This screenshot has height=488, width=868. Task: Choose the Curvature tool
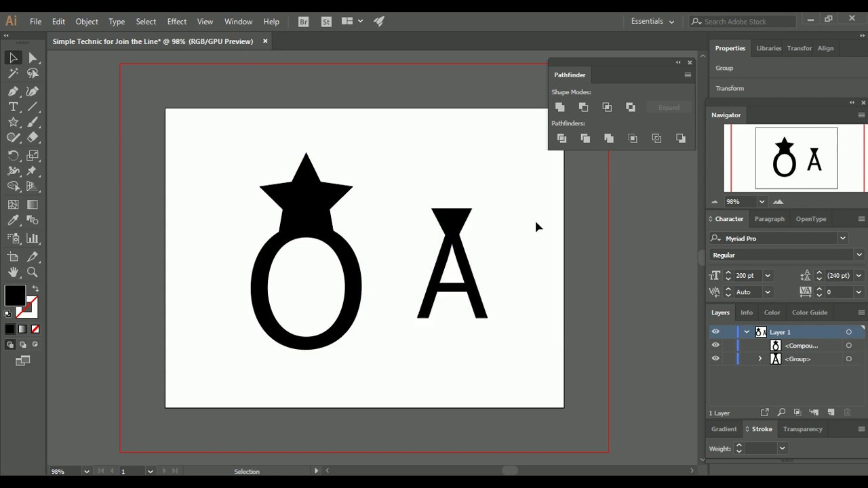point(33,91)
